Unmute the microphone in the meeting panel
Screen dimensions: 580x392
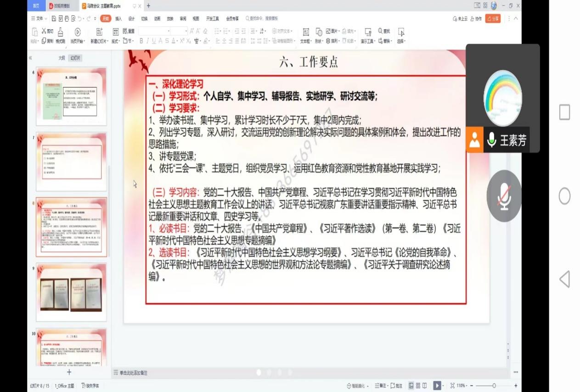(504, 195)
